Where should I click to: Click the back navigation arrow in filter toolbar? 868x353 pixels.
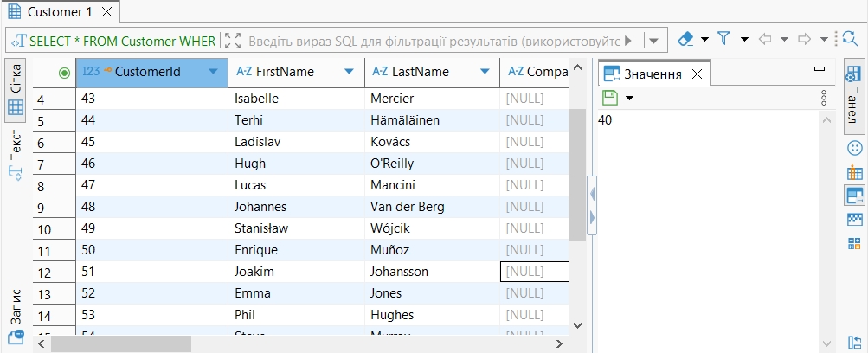765,39
